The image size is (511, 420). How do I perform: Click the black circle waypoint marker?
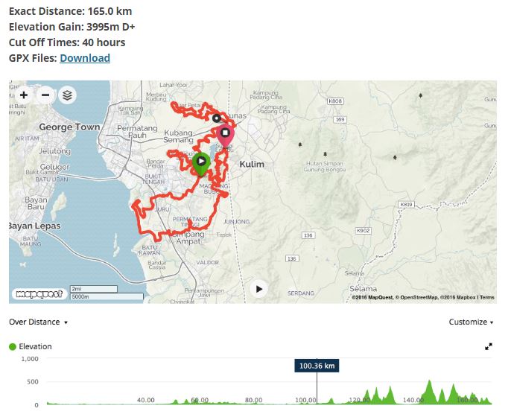coord(217,118)
